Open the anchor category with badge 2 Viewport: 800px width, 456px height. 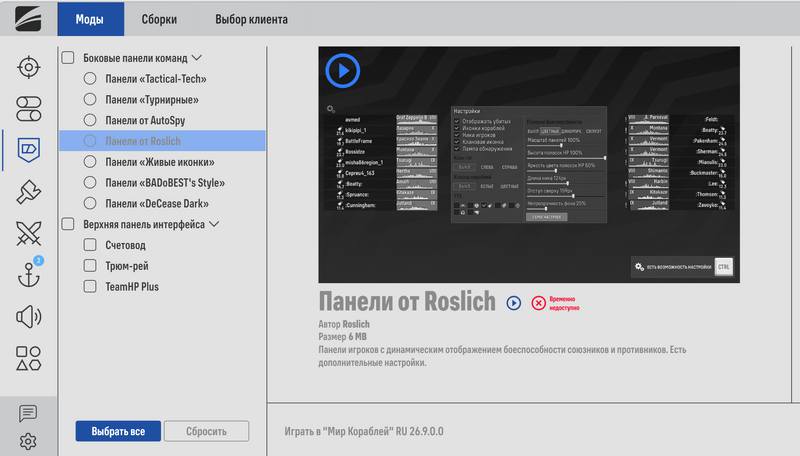click(29, 275)
